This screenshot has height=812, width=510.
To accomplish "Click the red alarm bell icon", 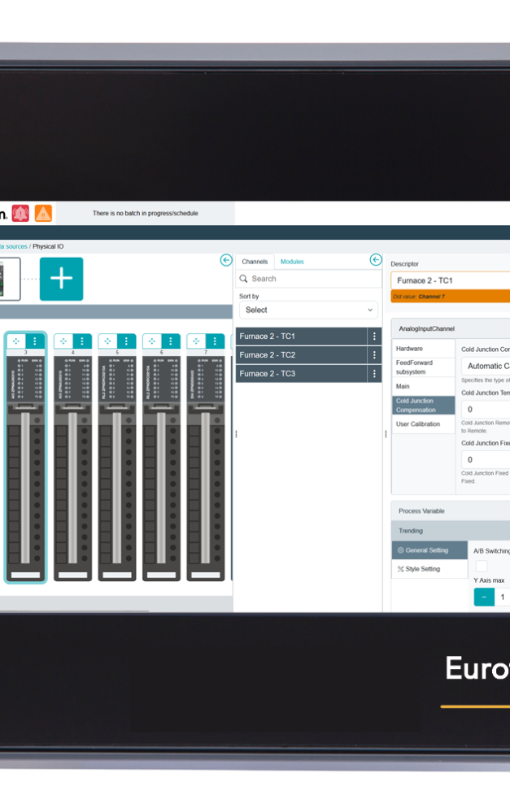I will tap(20, 214).
